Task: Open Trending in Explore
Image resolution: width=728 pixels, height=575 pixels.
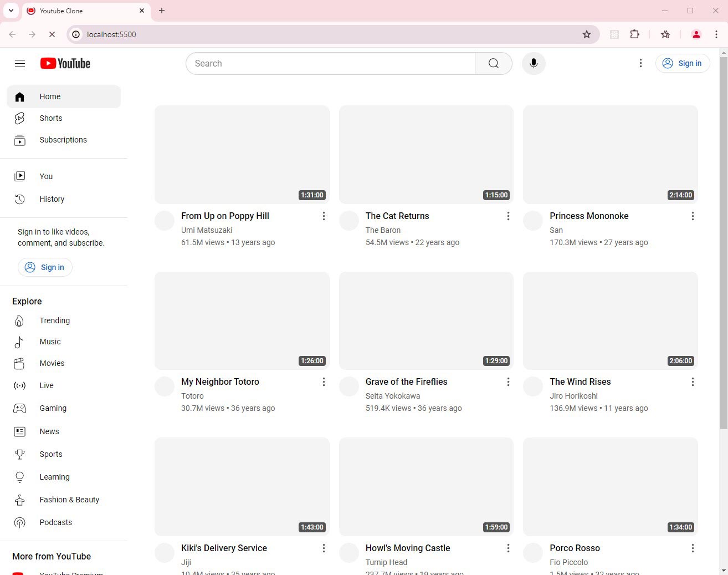Action: (64, 320)
